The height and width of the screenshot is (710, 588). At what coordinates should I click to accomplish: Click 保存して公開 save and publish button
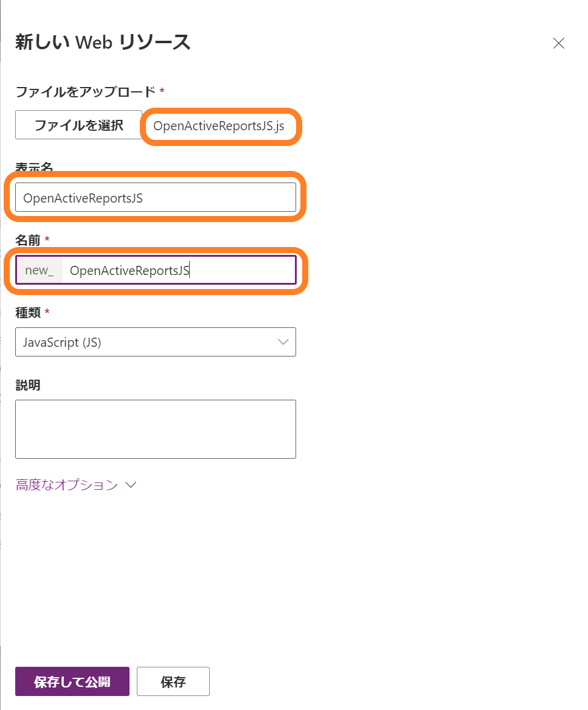[x=72, y=681]
